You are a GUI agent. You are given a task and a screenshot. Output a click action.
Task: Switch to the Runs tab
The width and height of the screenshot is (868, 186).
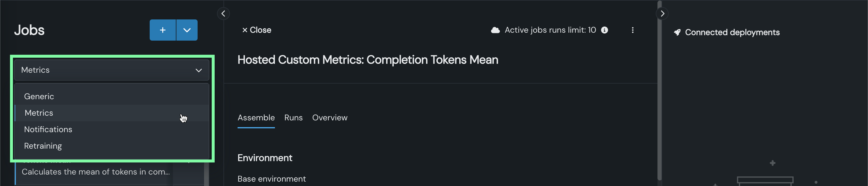coord(293,118)
